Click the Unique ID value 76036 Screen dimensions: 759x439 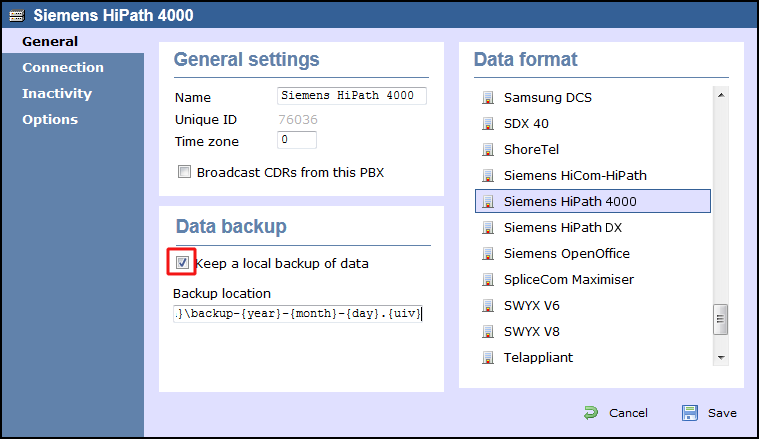pyautogui.click(x=298, y=120)
